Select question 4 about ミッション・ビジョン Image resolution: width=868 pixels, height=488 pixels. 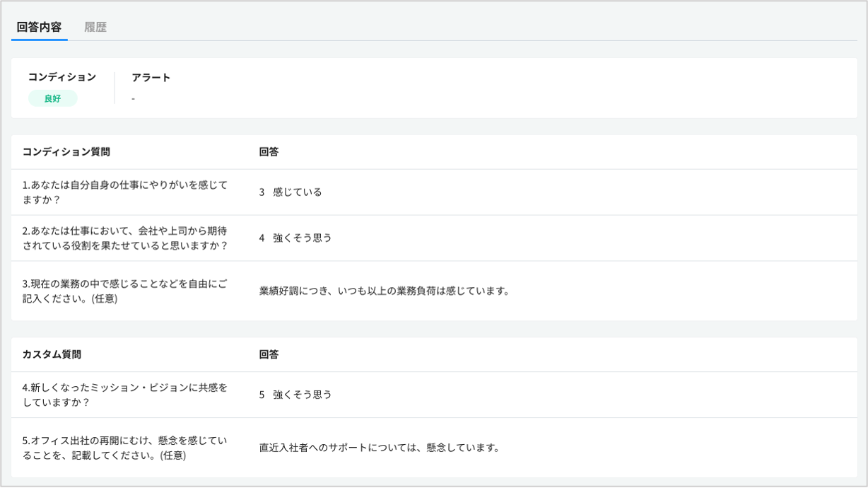coord(124,395)
